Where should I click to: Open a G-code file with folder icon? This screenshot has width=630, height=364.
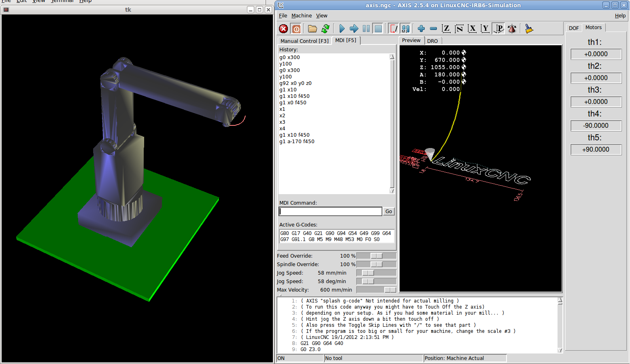[312, 29]
